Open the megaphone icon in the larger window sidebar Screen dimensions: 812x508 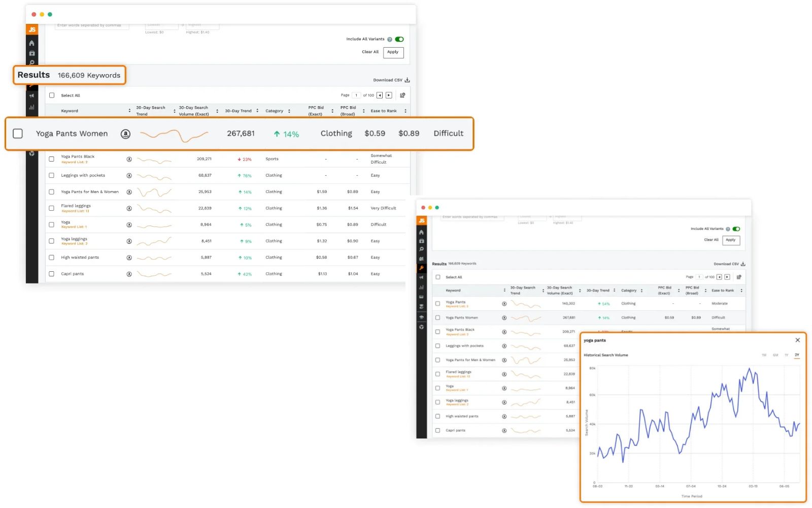point(32,96)
